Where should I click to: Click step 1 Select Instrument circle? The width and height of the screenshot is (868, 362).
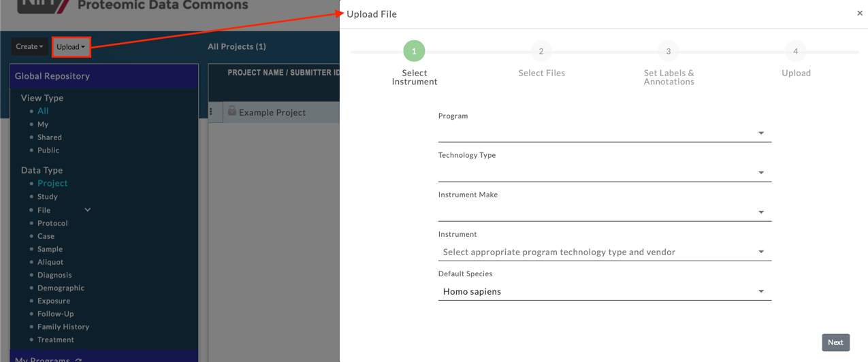click(414, 52)
